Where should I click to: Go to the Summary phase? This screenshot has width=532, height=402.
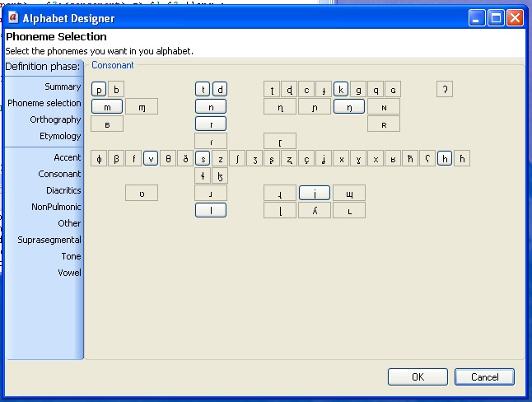(63, 86)
